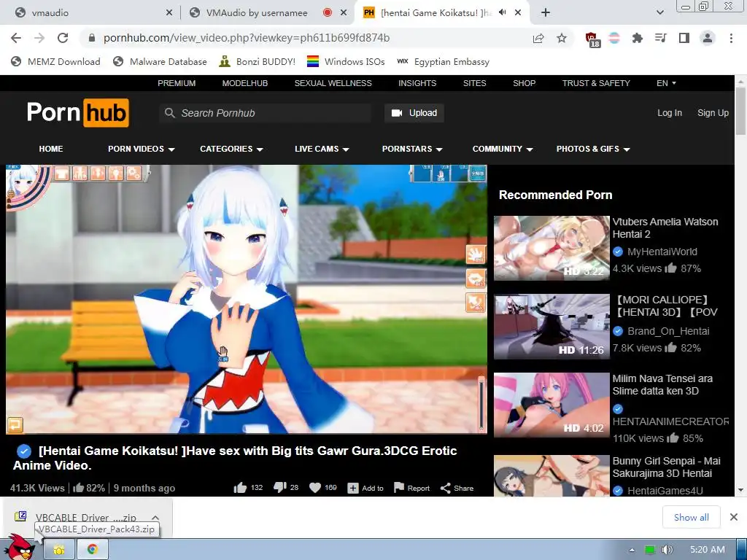747x560 pixels.
Task: Go to the HOME navigation item
Action: (51, 149)
